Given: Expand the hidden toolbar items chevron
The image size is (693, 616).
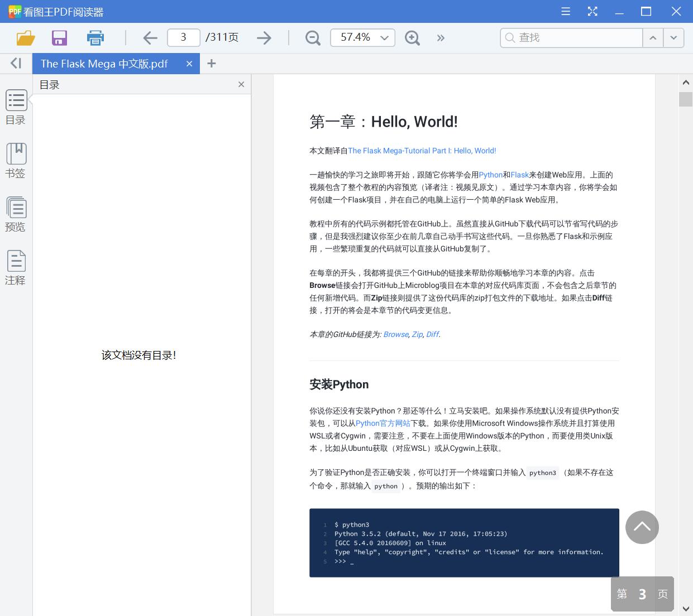Looking at the screenshot, I should [x=441, y=38].
